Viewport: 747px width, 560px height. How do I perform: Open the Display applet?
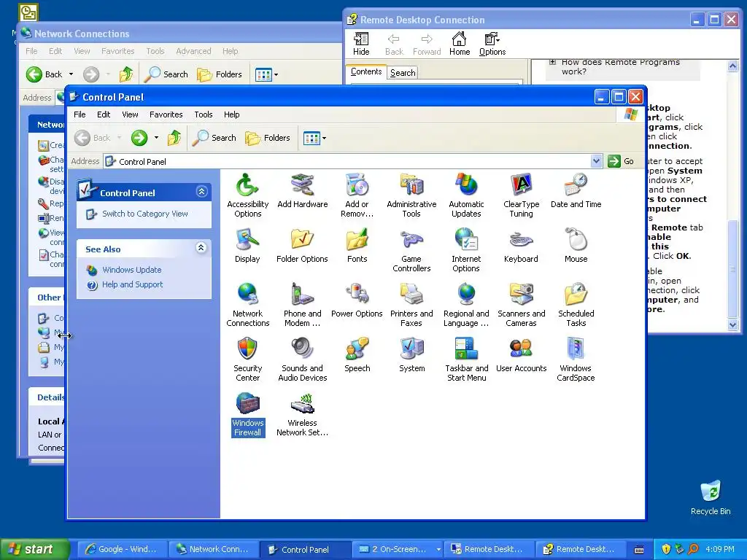pos(247,246)
